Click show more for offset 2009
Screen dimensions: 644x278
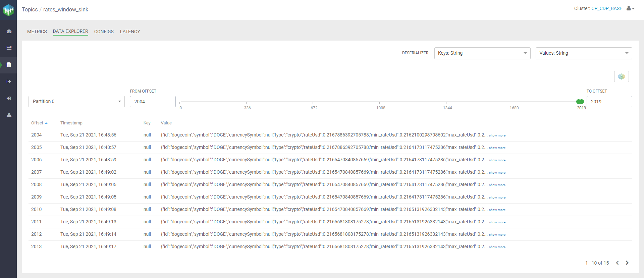[497, 198]
